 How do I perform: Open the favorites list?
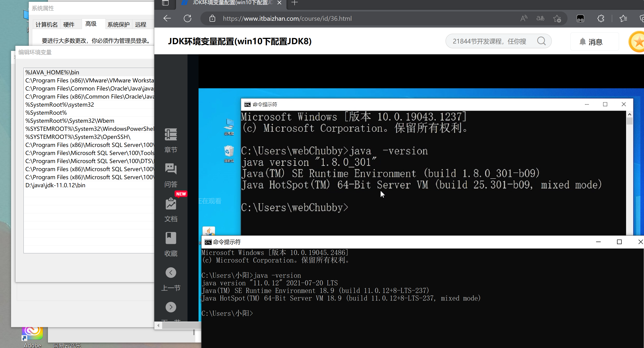click(624, 18)
